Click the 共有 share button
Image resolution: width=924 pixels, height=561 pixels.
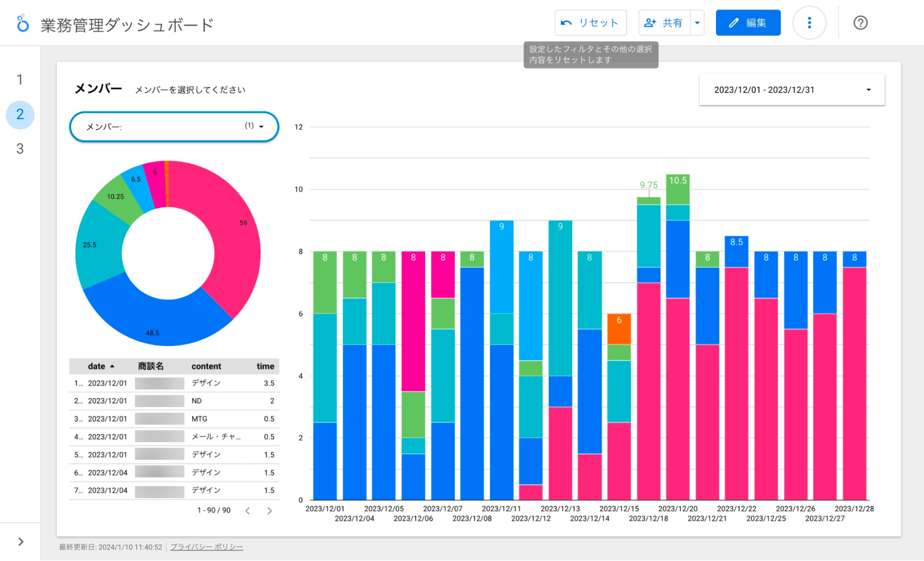664,23
